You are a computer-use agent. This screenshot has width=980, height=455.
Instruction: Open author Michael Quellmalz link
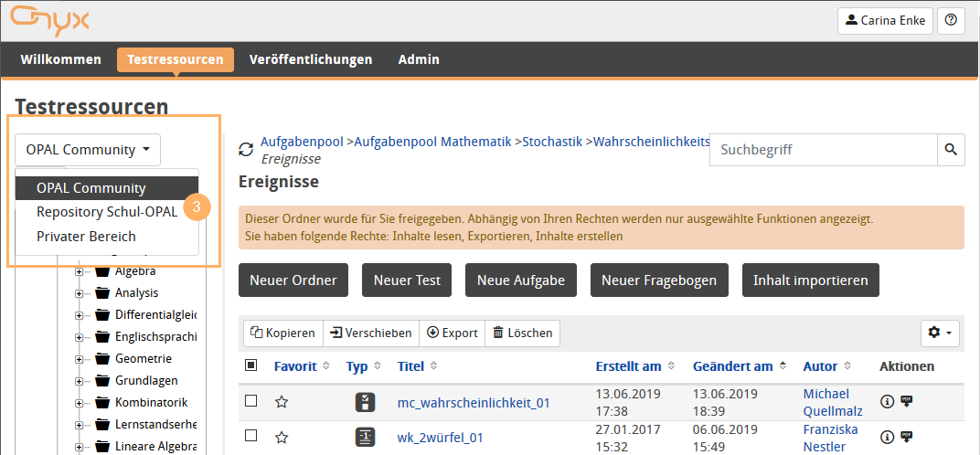coord(833,403)
